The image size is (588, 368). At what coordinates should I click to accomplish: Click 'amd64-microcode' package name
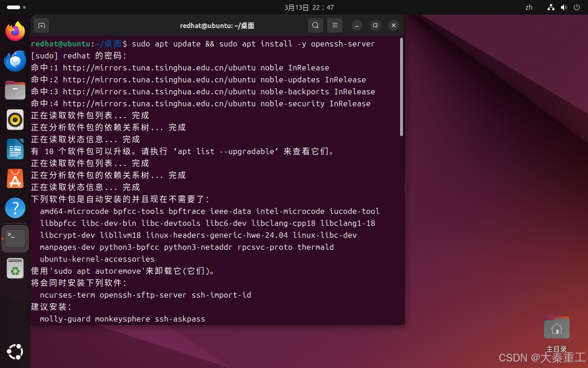coord(74,211)
